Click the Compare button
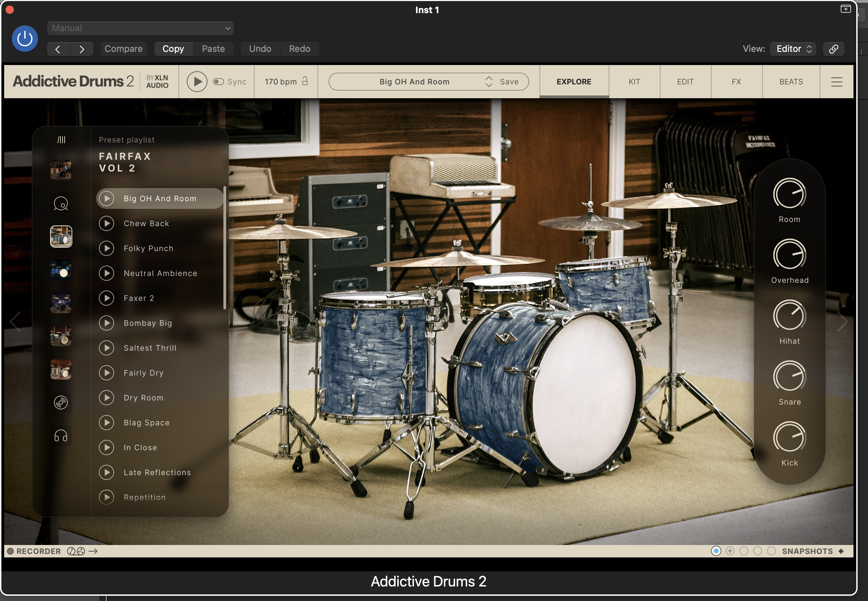Image resolution: width=868 pixels, height=601 pixels. coord(123,49)
